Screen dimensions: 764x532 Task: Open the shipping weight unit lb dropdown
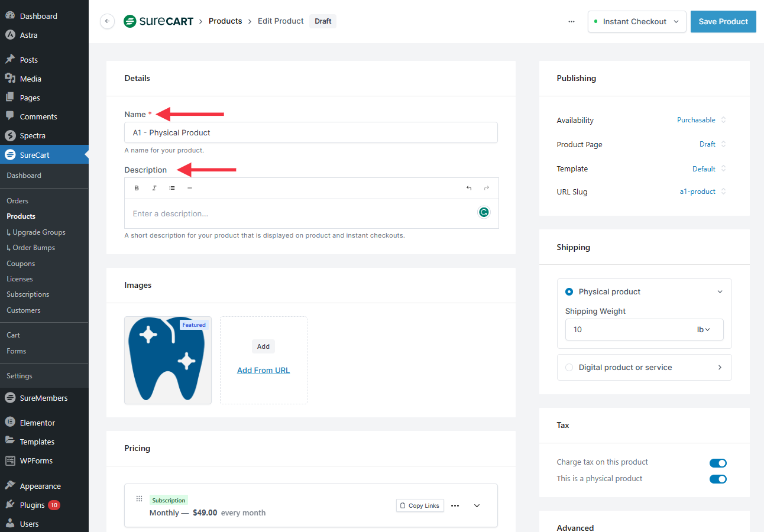(703, 329)
